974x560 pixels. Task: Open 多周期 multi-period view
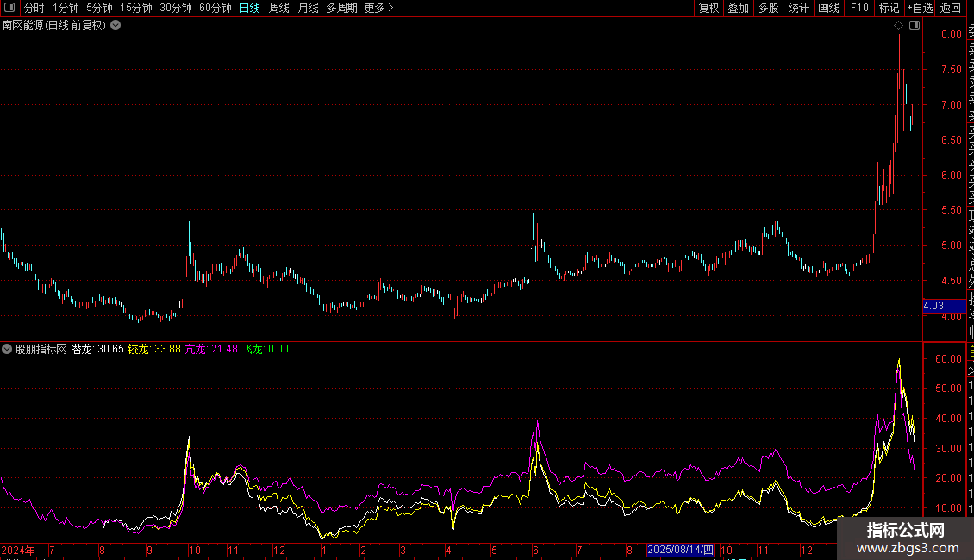pyautogui.click(x=341, y=8)
